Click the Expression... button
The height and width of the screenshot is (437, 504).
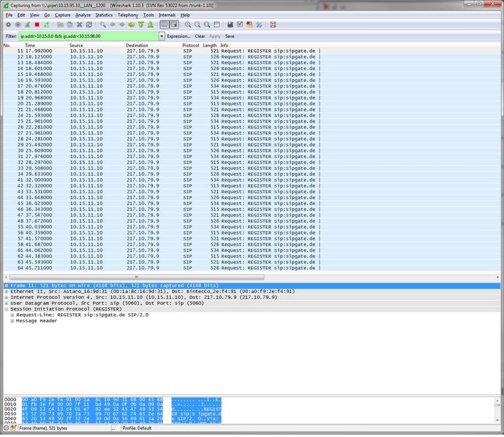point(178,36)
